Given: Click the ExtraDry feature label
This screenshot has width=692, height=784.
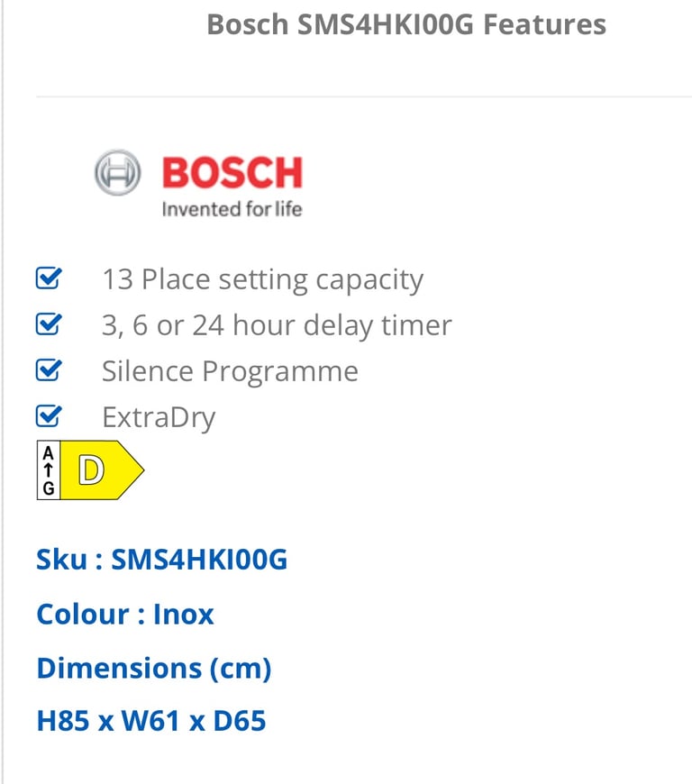Looking at the screenshot, I should (159, 418).
